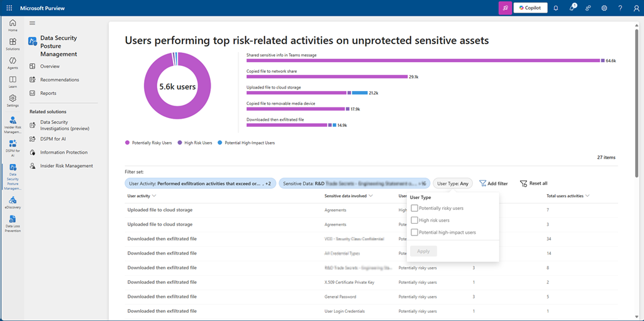Expand the User activity column sort chevron
The width and height of the screenshot is (644, 321).
click(x=154, y=196)
